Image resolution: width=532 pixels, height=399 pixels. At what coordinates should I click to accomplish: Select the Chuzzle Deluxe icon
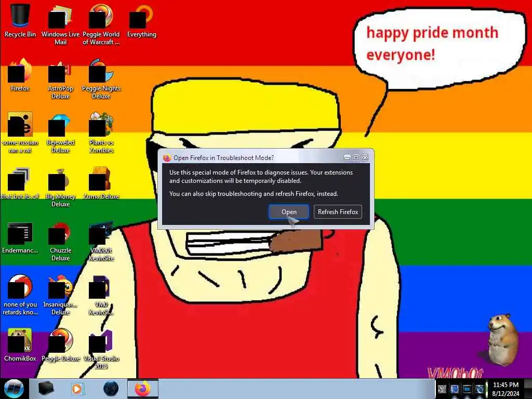(60, 242)
